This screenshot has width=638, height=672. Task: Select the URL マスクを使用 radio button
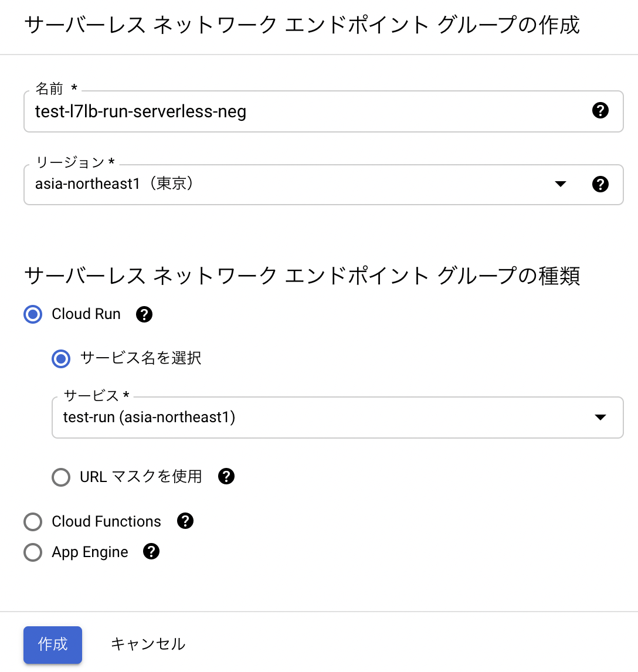pyautogui.click(x=61, y=477)
